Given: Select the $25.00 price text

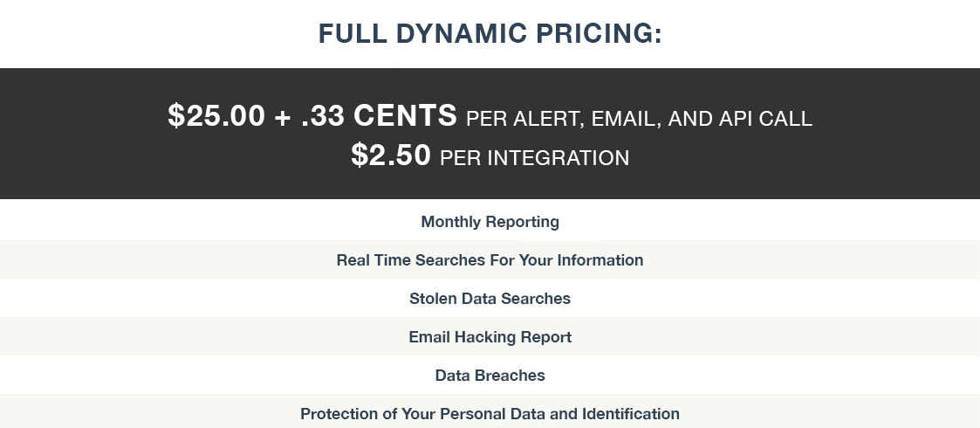Looking at the screenshot, I should coord(216,116).
